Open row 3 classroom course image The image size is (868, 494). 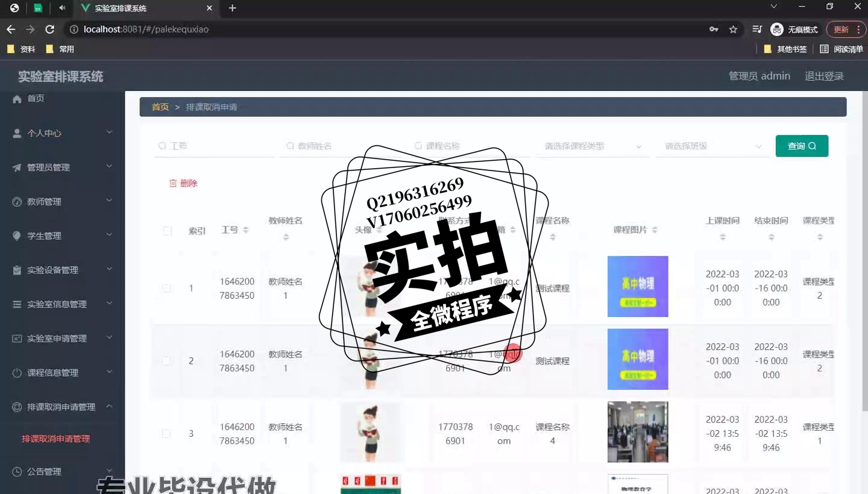[638, 432]
